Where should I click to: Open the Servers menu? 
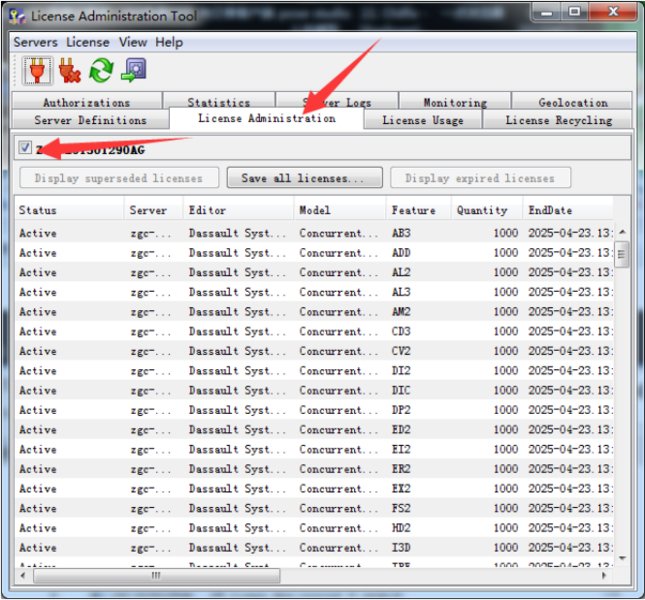click(35, 42)
